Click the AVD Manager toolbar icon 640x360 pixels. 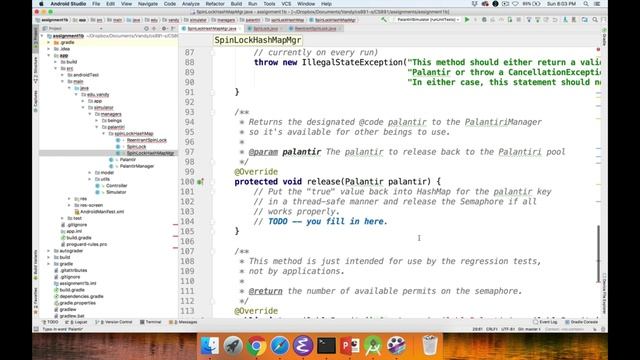click(565, 20)
